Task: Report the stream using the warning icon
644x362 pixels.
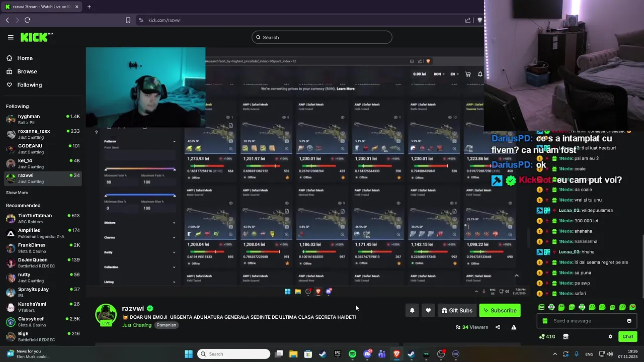Action: pyautogui.click(x=514, y=327)
